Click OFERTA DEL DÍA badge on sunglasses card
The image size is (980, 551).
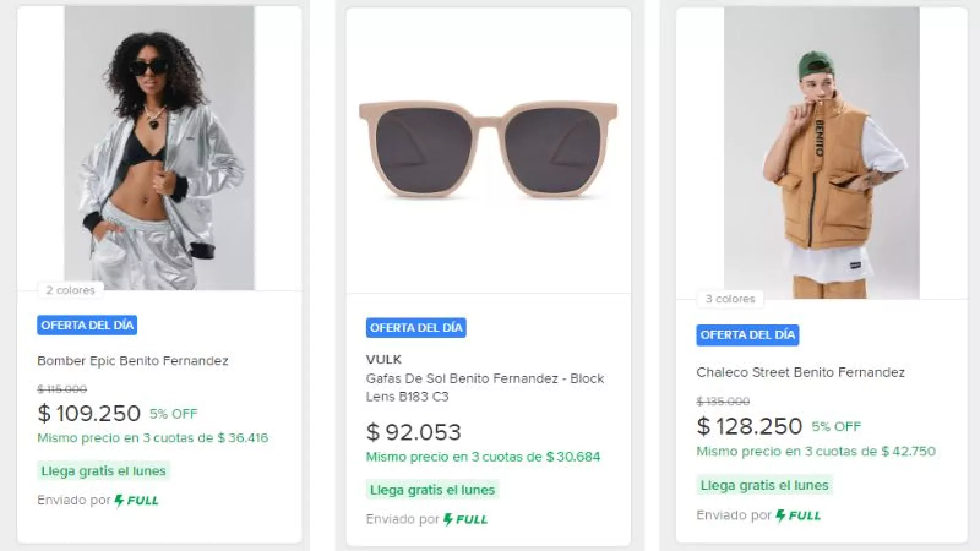(x=416, y=328)
